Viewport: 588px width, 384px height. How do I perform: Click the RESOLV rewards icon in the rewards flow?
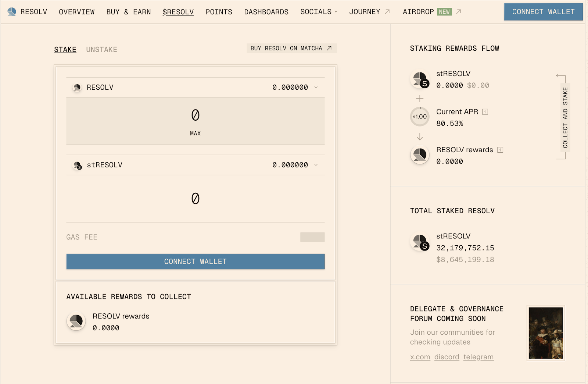coord(420,155)
